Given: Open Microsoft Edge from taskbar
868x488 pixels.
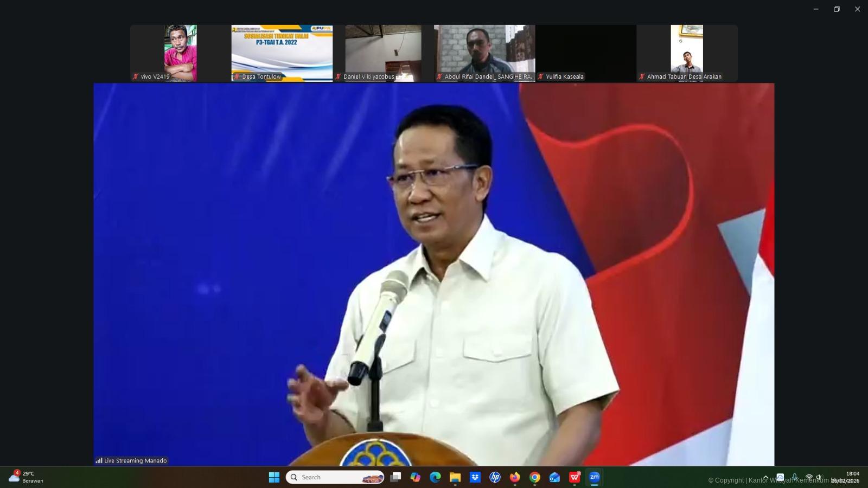Looking at the screenshot, I should pyautogui.click(x=435, y=477).
